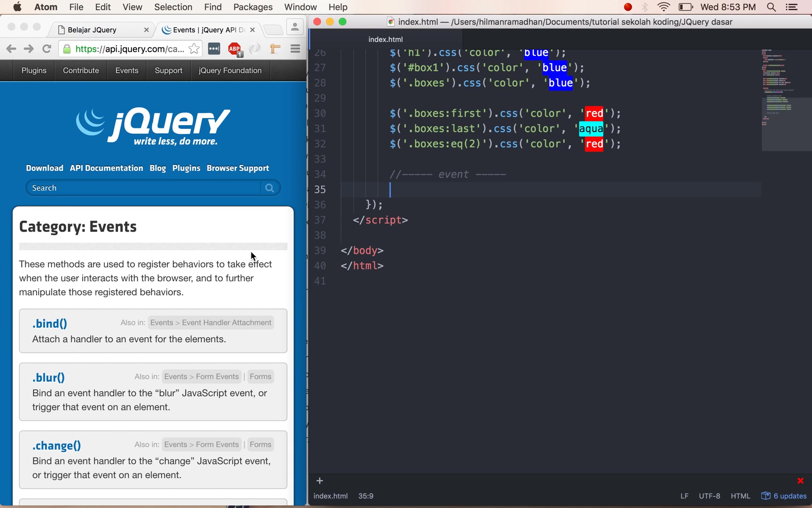The height and width of the screenshot is (508, 812).
Task: Switch to the Belajar JQuery tab
Action: 92,30
